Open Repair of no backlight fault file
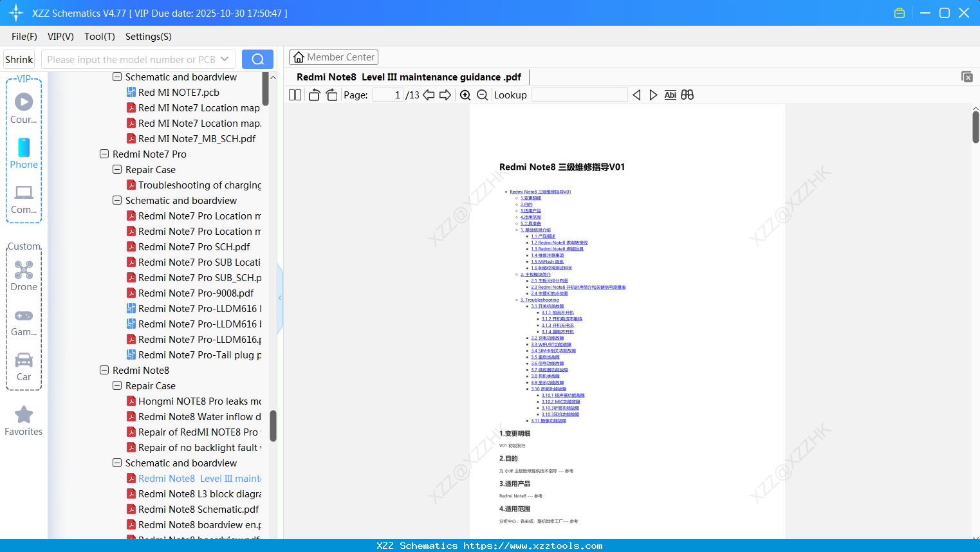This screenshot has height=552, width=980. point(194,448)
